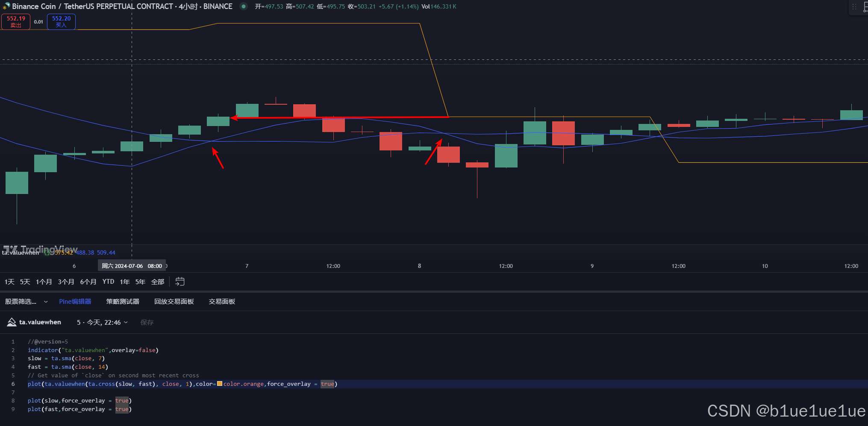868x426 pixels.
Task: Switch to the 交易面板 tab
Action: tap(222, 302)
